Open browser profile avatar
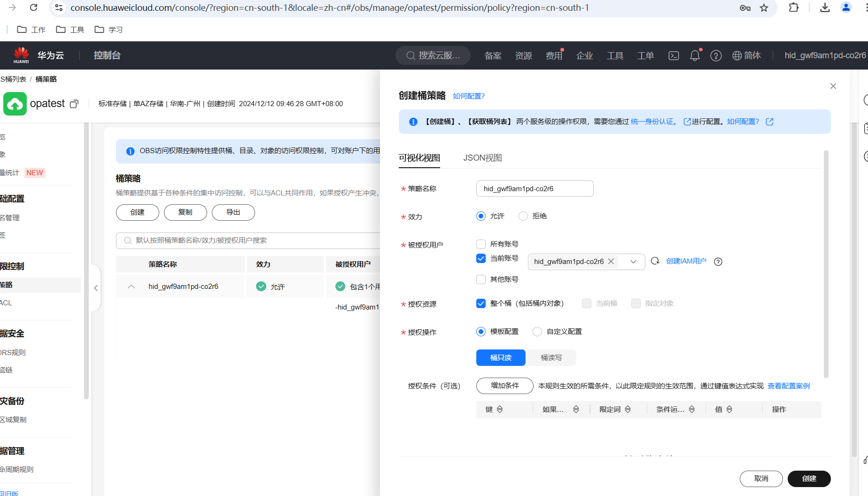This screenshot has height=496, width=868. pyautogui.click(x=846, y=8)
